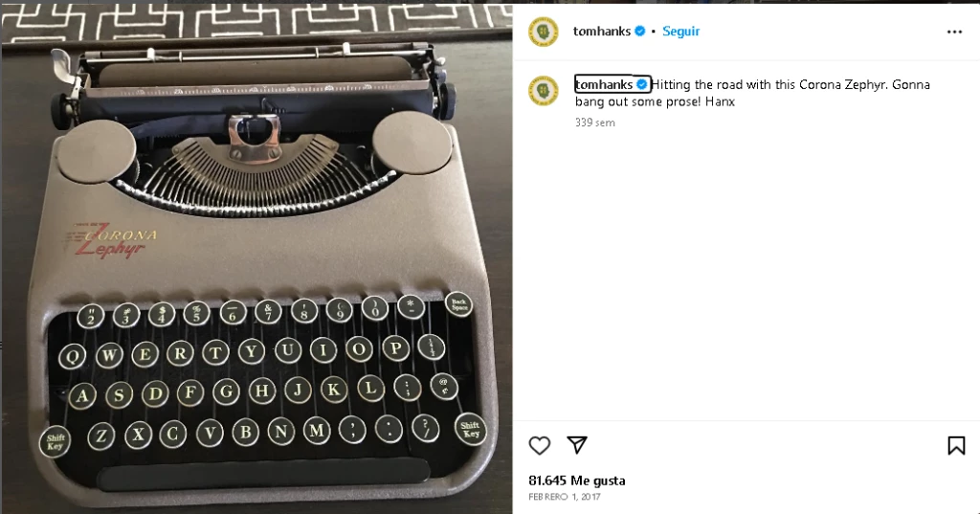The height and width of the screenshot is (514, 980).
Task: Open tomhanks username link in caption
Action: click(604, 84)
